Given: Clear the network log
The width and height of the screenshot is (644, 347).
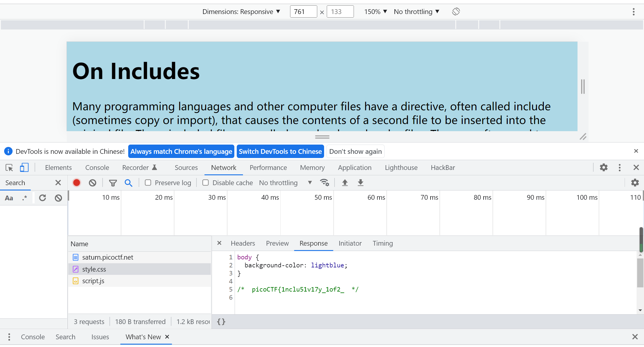Looking at the screenshot, I should click(92, 183).
